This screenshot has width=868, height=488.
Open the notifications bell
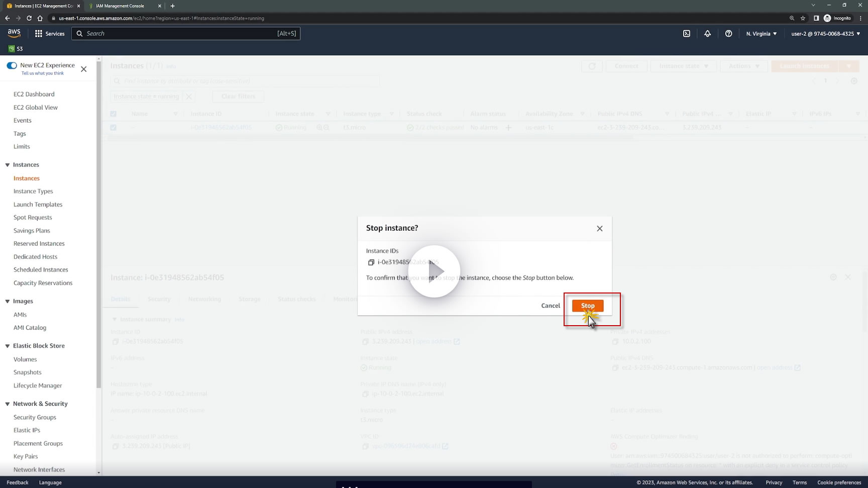pos(707,34)
